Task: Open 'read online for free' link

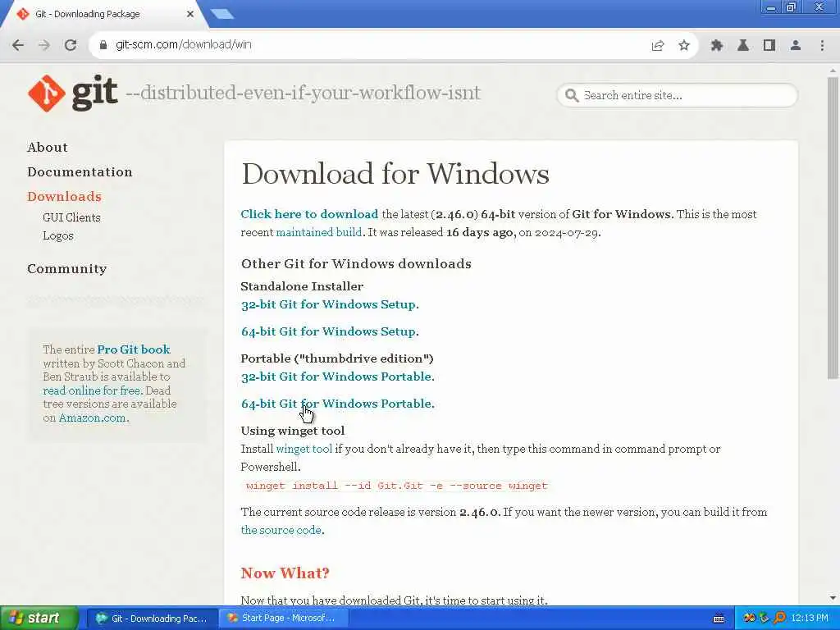Action: (92, 390)
